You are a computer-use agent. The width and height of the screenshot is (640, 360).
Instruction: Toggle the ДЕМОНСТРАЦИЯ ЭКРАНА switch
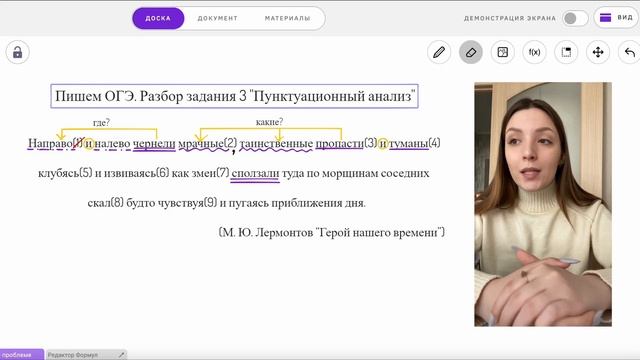(x=575, y=18)
